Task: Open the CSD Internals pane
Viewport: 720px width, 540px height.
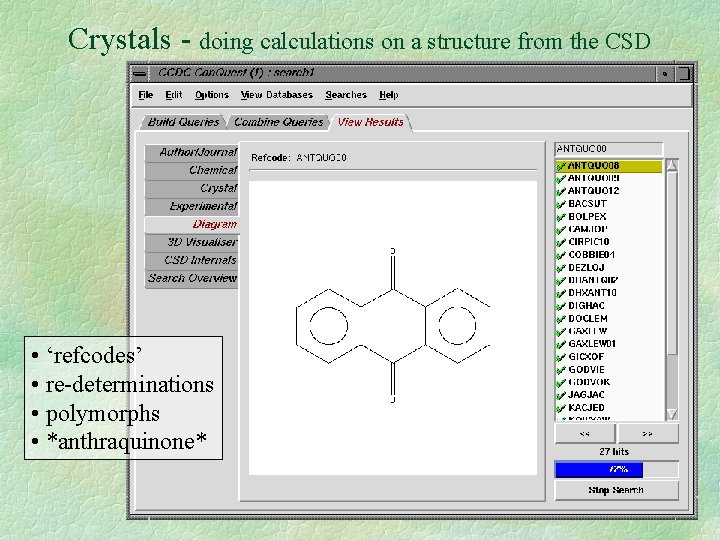Action: click(192, 260)
